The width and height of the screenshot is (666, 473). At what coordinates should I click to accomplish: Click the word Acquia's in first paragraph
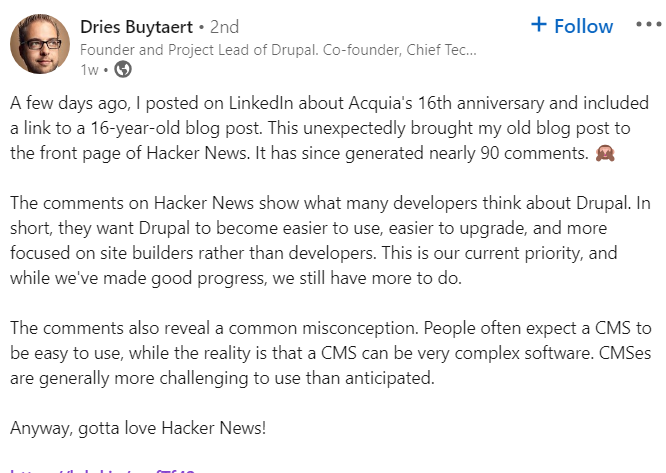point(380,103)
